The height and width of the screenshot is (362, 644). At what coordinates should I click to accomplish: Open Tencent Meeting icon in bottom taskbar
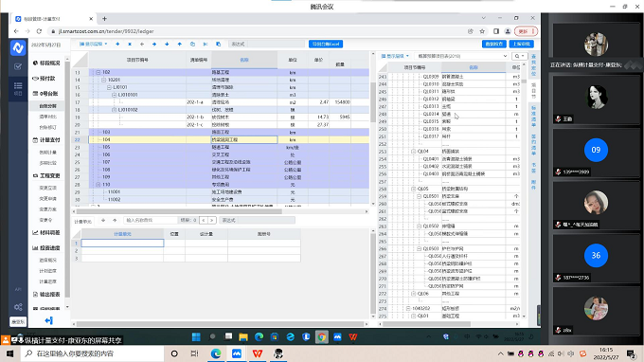click(237, 353)
